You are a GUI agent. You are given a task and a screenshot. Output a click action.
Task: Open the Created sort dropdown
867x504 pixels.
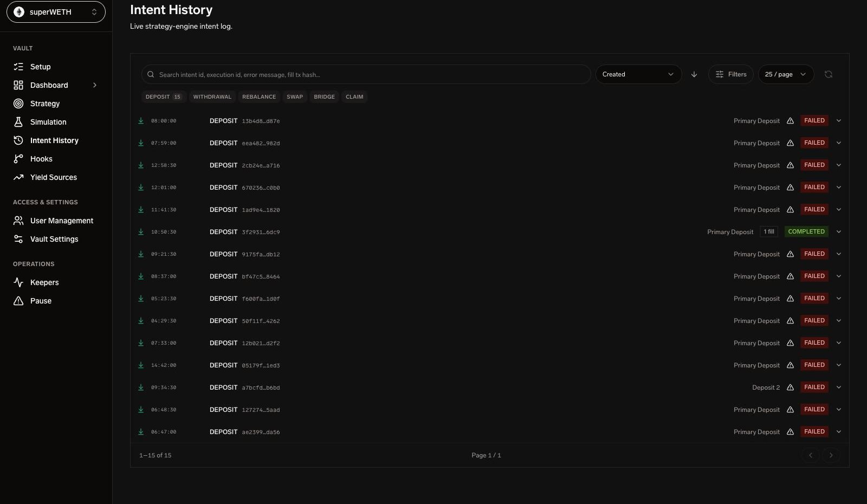click(x=638, y=74)
